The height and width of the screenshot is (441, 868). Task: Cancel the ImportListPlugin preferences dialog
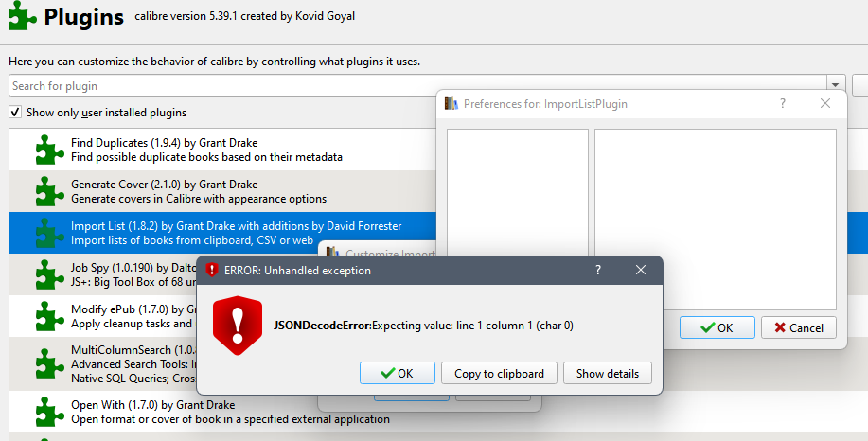(799, 328)
